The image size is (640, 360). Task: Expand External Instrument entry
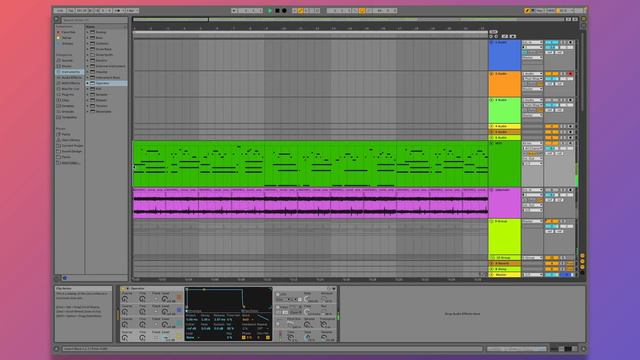tap(88, 66)
